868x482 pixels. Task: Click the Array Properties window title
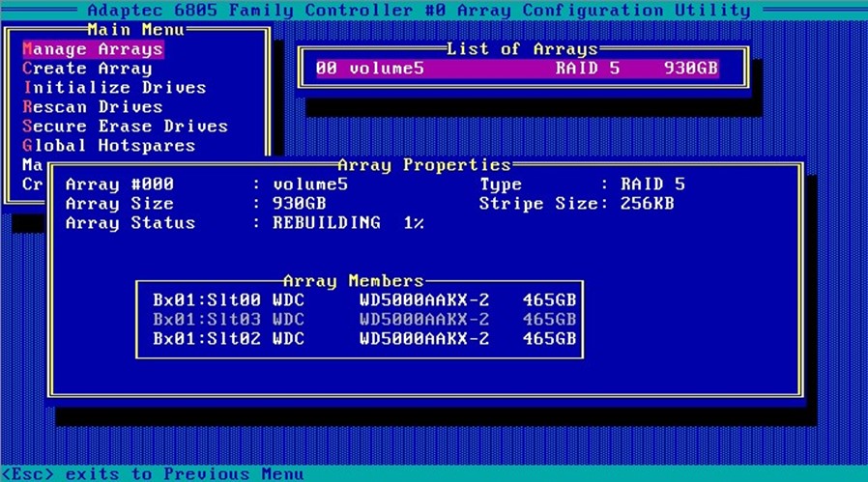coord(423,165)
